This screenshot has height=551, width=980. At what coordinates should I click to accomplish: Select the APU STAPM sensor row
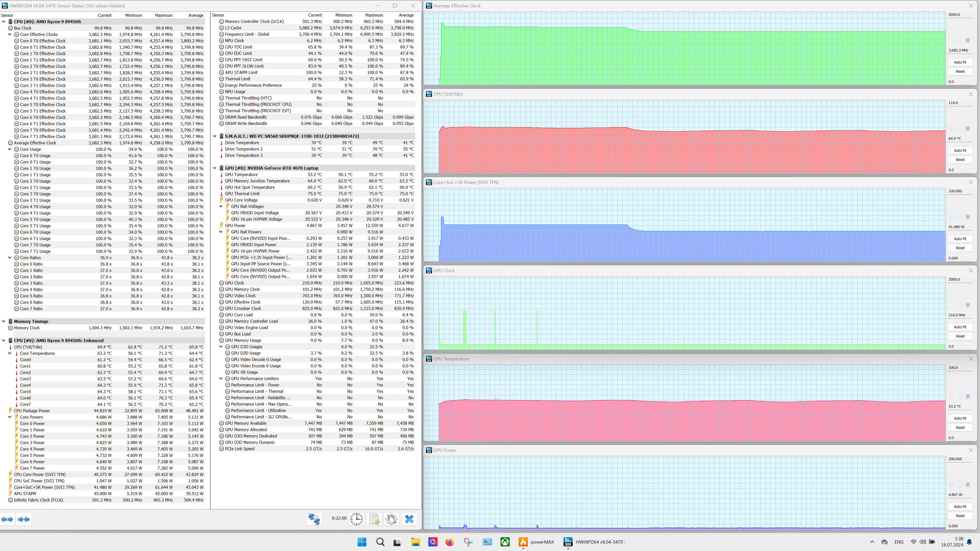click(103, 494)
